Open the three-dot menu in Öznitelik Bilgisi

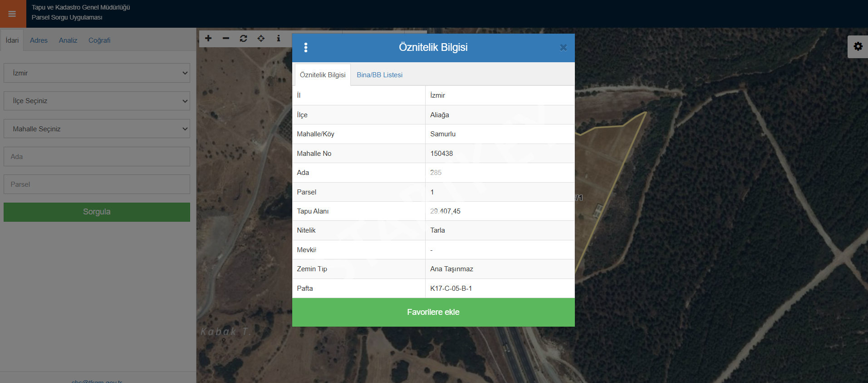306,48
